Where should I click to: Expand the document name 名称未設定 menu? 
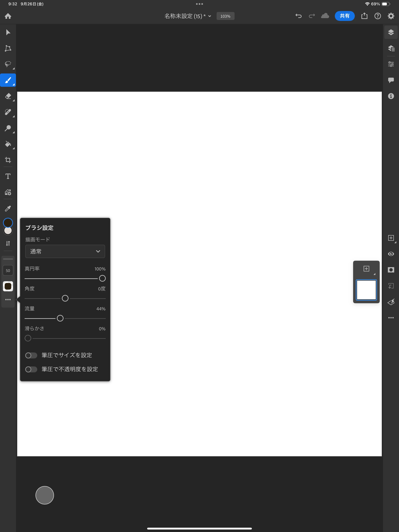[188, 16]
